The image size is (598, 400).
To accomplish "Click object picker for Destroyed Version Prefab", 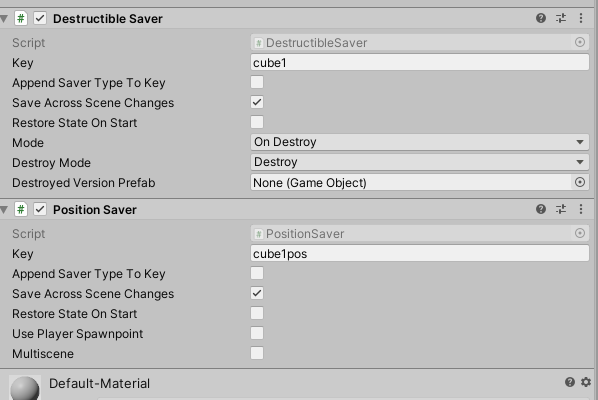I will (x=580, y=182).
